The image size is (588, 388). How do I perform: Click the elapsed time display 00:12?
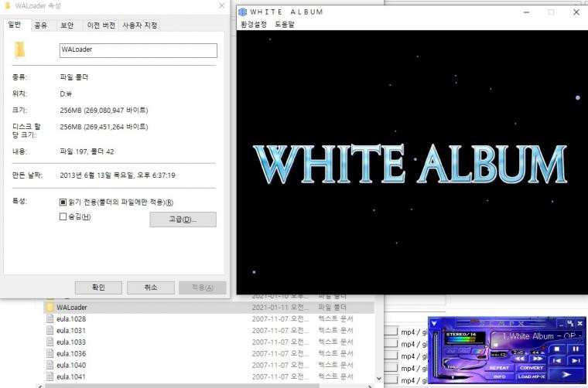click(498, 355)
